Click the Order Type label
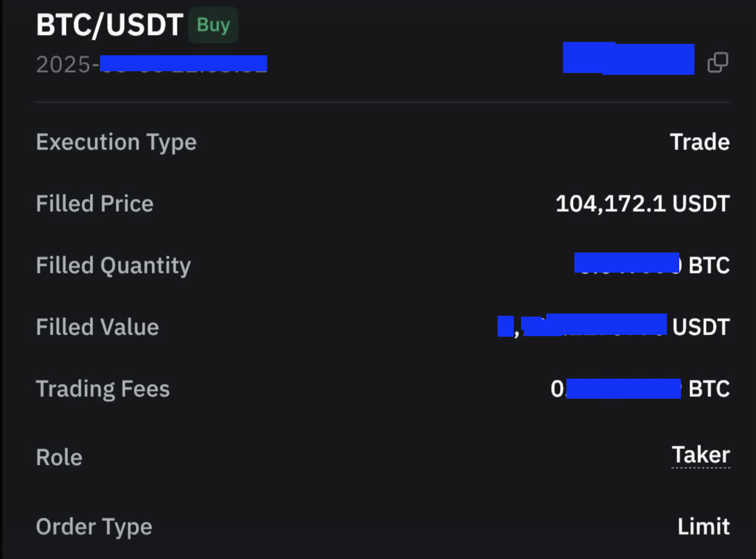The height and width of the screenshot is (559, 756). coord(94,527)
